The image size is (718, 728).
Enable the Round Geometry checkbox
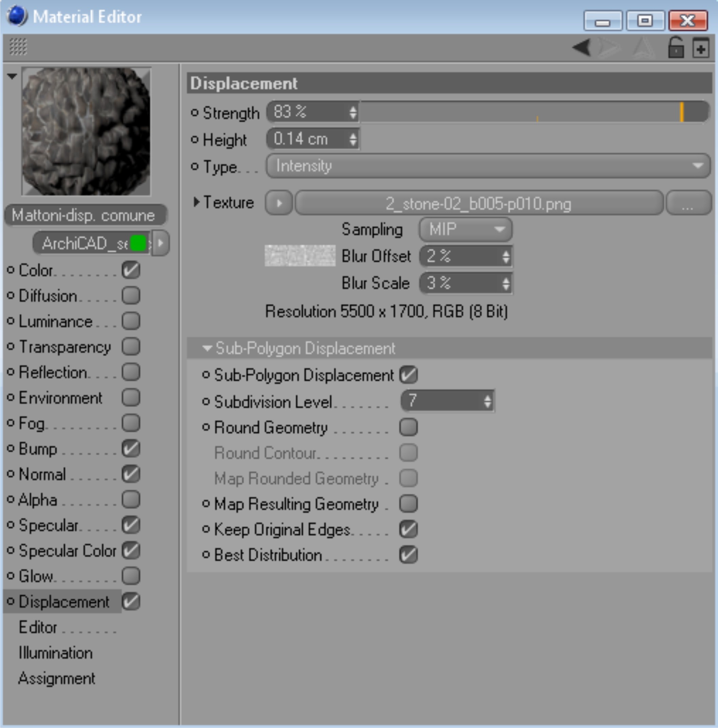[408, 427]
